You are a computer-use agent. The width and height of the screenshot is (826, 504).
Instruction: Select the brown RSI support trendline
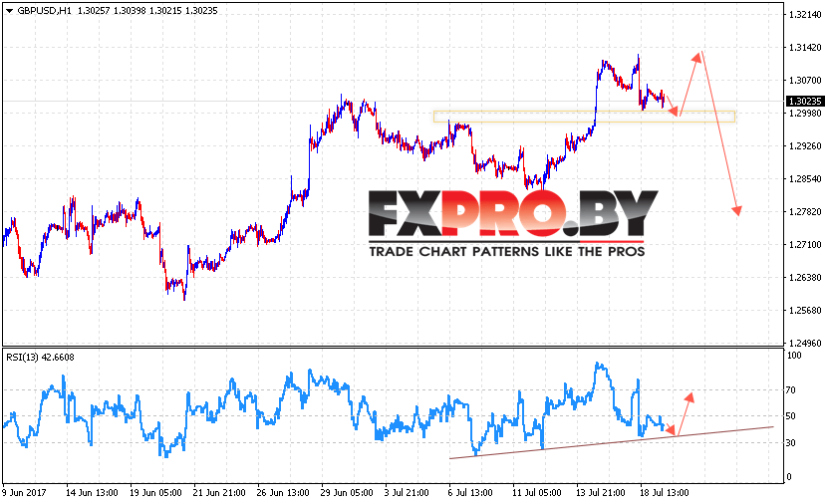click(x=611, y=443)
